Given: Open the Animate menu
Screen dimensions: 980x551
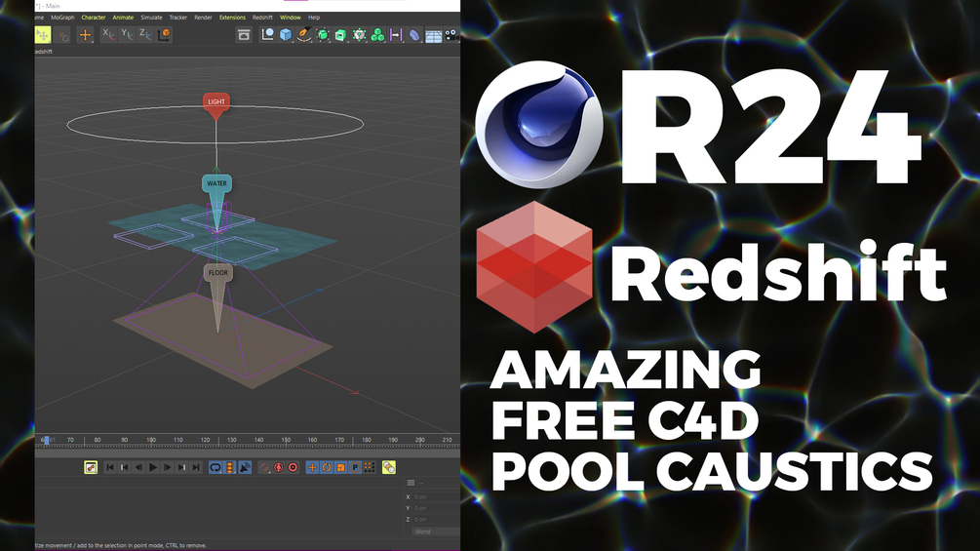Looking at the screenshot, I should tap(123, 18).
